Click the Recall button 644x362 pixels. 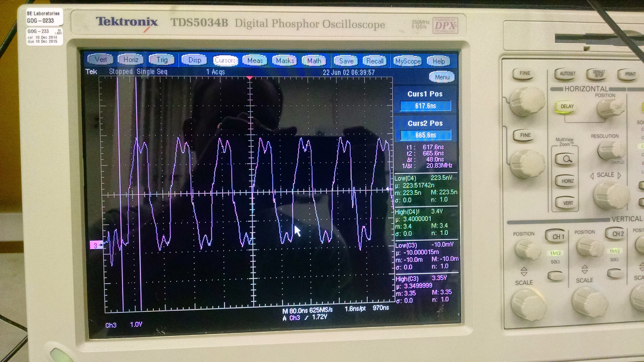[375, 61]
